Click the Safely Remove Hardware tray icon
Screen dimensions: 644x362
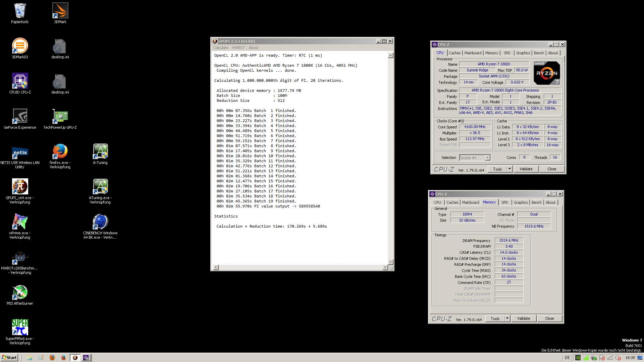[594, 358]
